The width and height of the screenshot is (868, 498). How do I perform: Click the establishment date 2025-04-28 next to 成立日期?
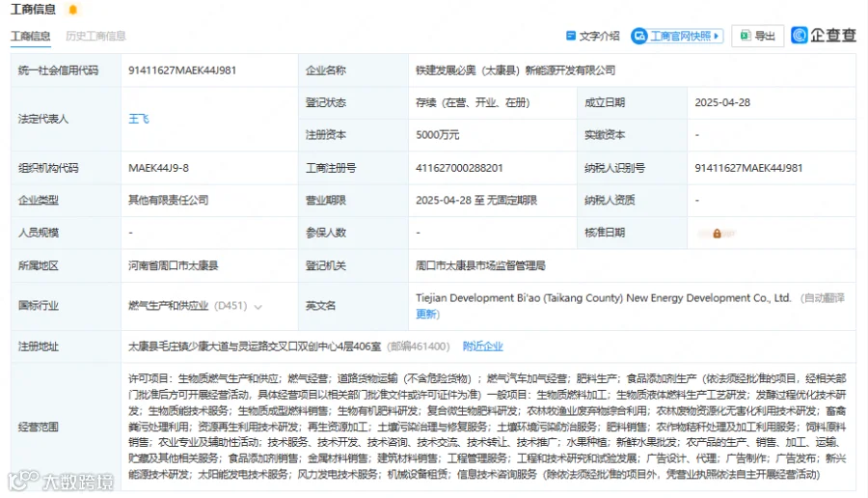[x=722, y=102]
